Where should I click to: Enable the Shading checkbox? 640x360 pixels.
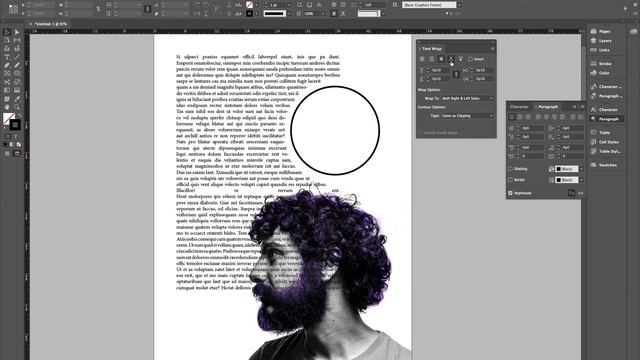(510, 169)
